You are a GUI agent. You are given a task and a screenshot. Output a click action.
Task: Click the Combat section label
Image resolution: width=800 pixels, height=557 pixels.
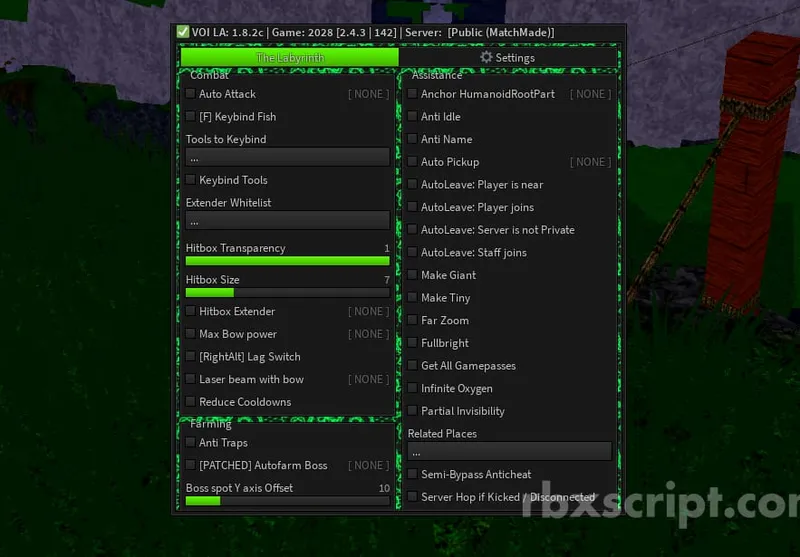pyautogui.click(x=209, y=75)
